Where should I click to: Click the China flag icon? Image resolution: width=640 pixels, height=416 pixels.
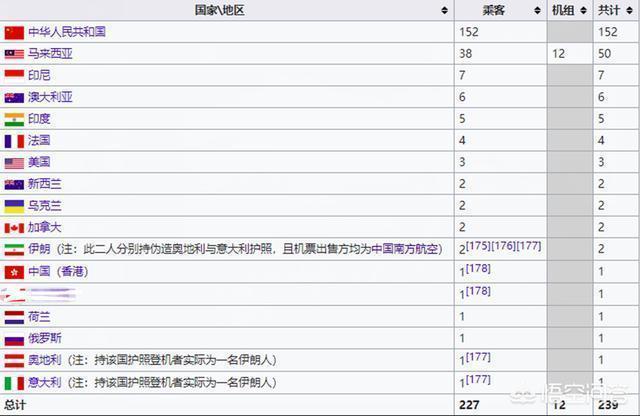(14, 33)
